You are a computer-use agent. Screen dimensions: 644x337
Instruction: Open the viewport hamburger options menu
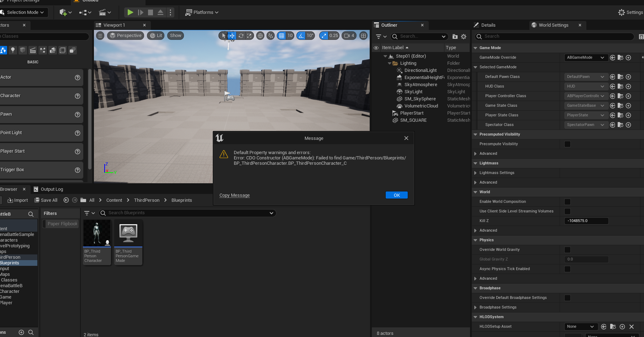(100, 36)
